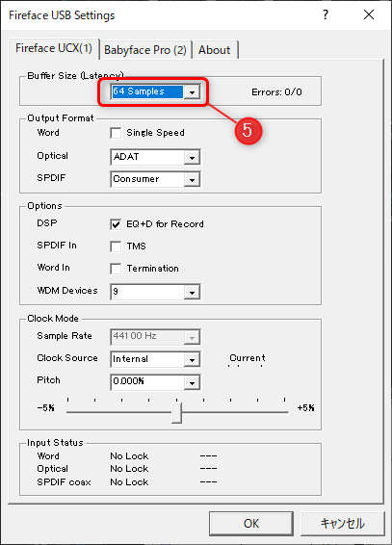Viewport: 392px width, 545px height.
Task: Click the SPDIF coax No Lock status
Action: click(129, 481)
